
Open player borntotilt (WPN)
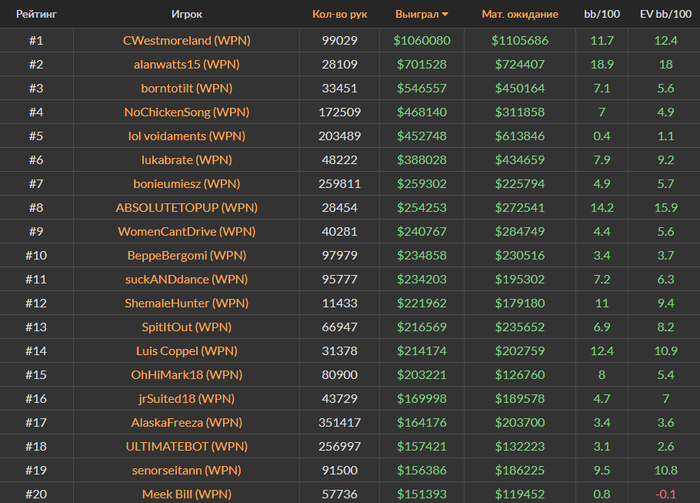(187, 88)
